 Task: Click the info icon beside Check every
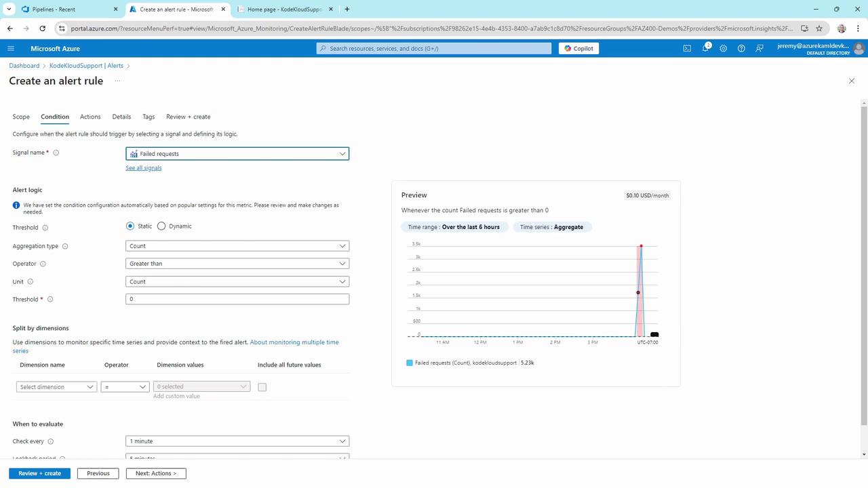pyautogui.click(x=50, y=441)
